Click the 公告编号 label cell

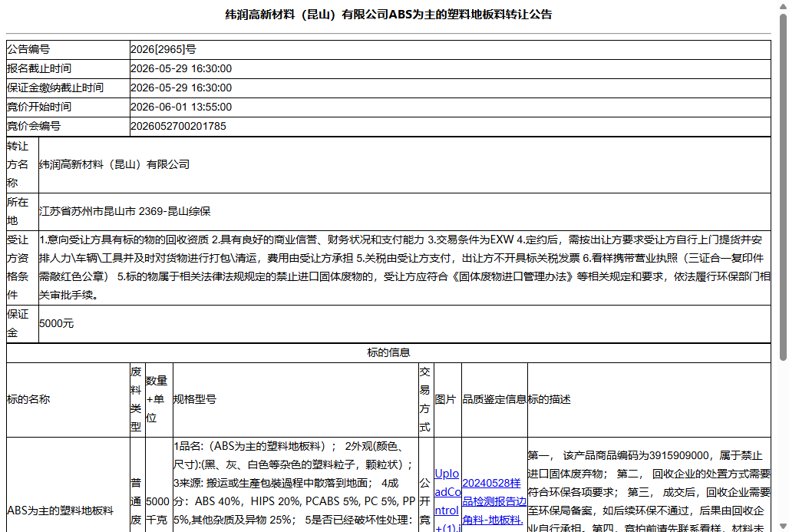point(68,49)
